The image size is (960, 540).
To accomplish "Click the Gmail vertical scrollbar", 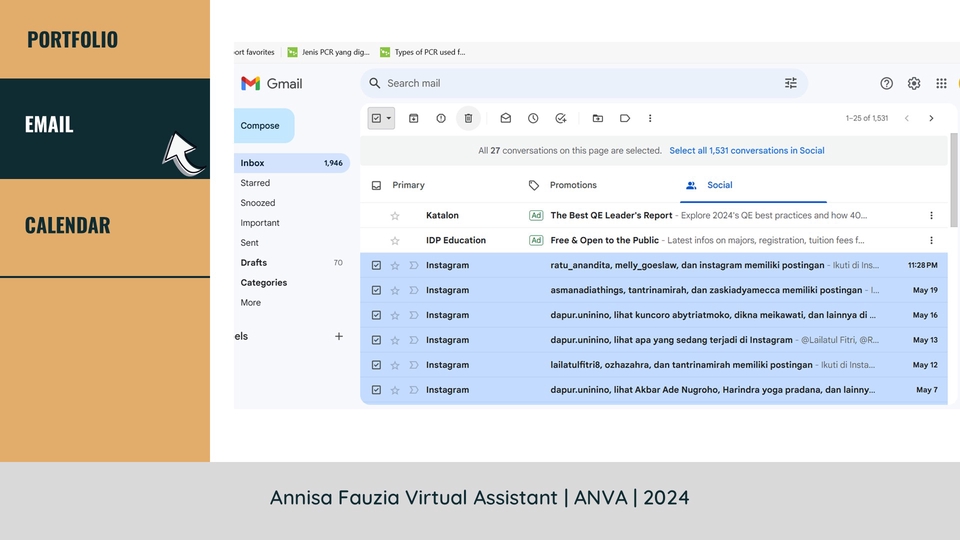I will tap(954, 179).
